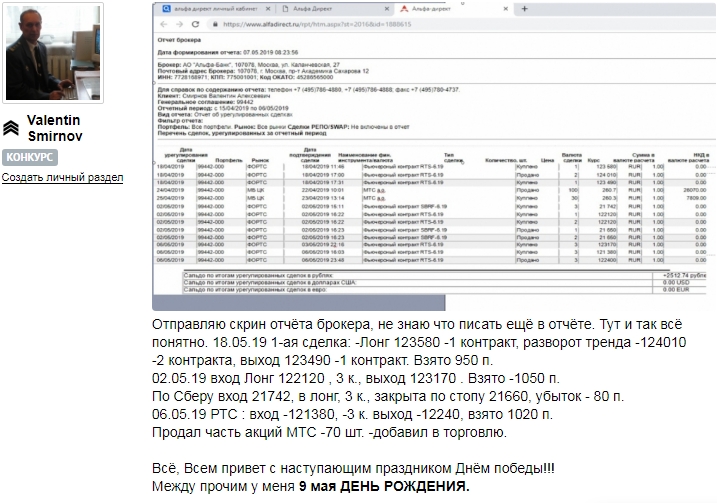Click the sum cell 26070.00
717x503 pixels.
pyautogui.click(x=695, y=190)
